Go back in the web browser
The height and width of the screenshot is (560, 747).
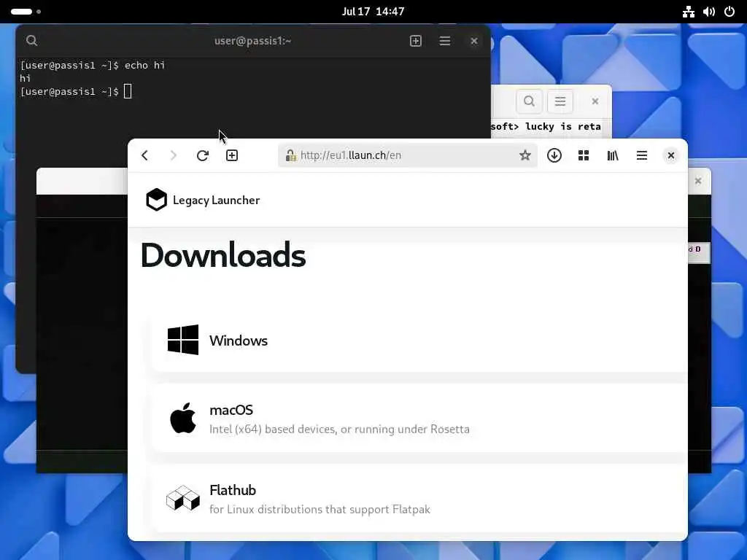click(145, 155)
